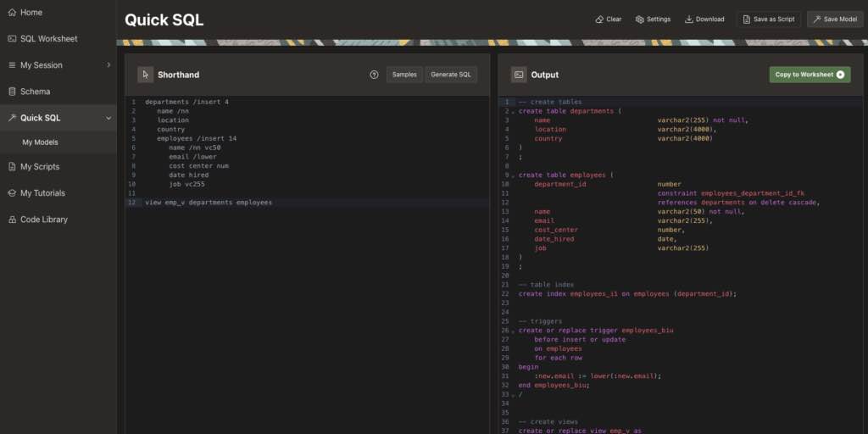Click the Save Model button
Image resolution: width=868 pixels, height=434 pixels.
pyautogui.click(x=835, y=19)
